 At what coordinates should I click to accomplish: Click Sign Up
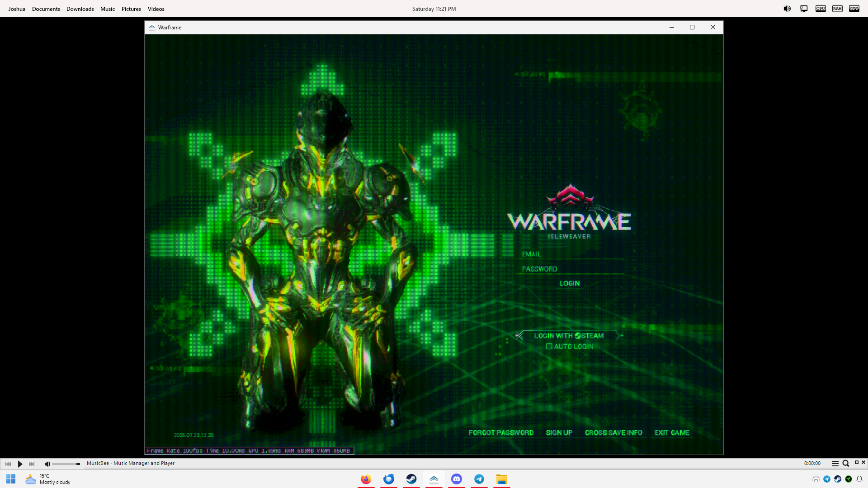coord(559,433)
